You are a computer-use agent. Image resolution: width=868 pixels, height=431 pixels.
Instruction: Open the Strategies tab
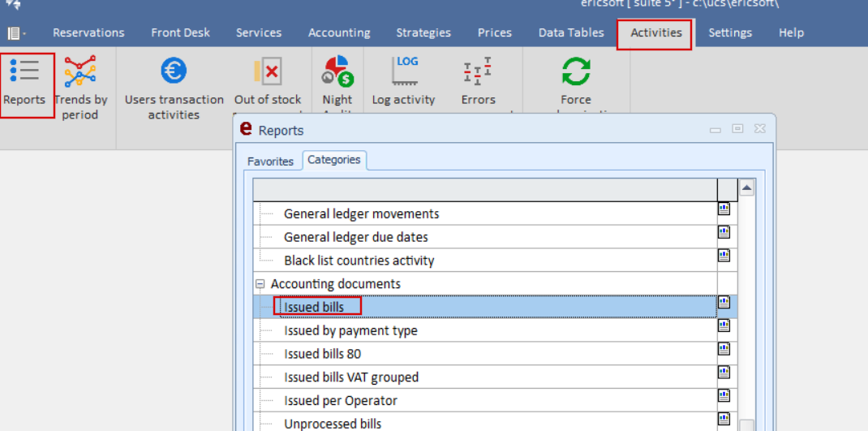click(423, 32)
